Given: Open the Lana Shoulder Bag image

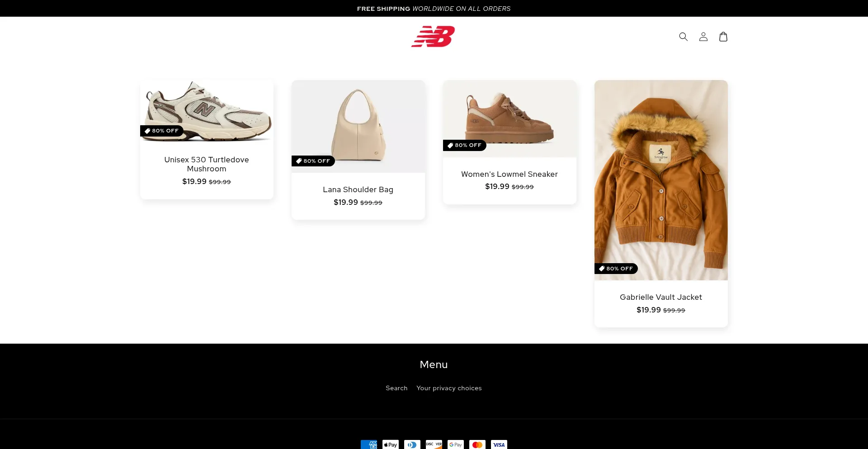Looking at the screenshot, I should coord(358,126).
